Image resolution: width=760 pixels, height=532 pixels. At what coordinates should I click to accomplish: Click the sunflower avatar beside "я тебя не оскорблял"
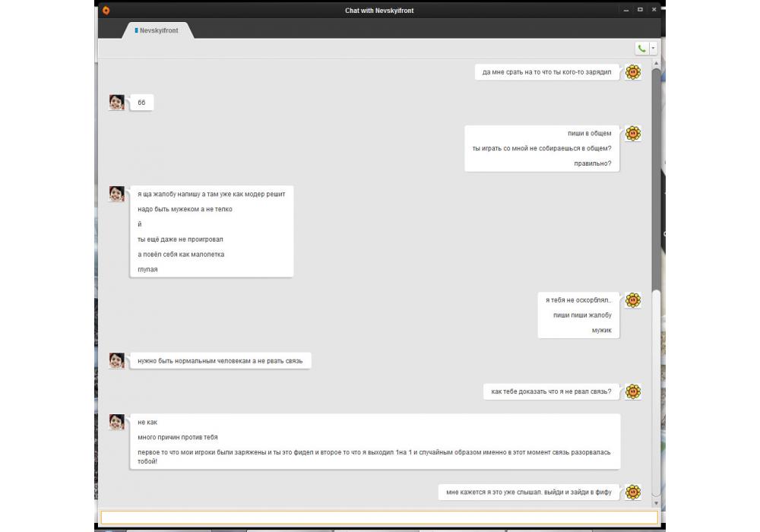(633, 300)
